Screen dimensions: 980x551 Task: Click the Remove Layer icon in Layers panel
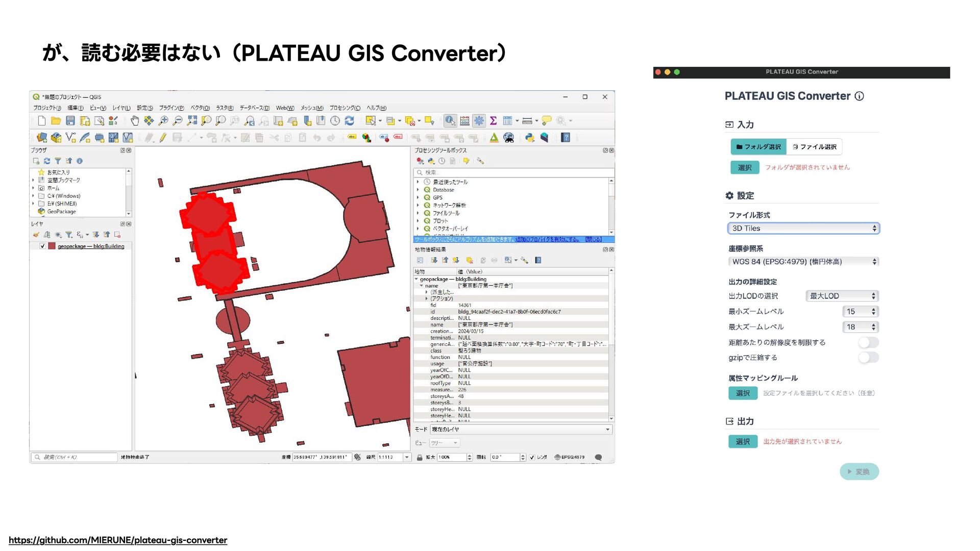(117, 235)
